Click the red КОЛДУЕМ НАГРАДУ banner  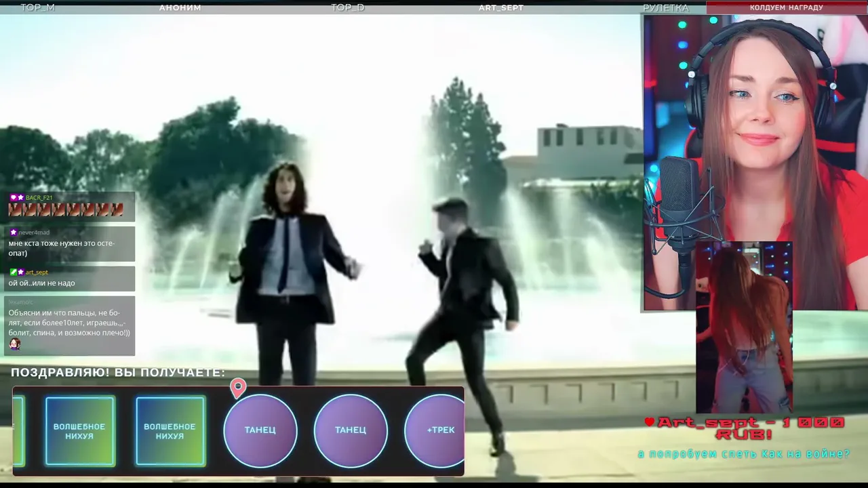point(787,7)
